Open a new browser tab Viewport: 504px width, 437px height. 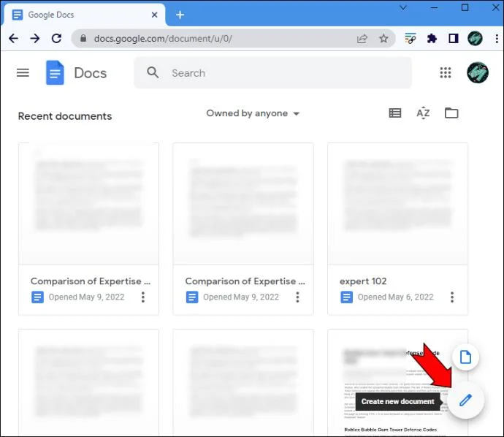[x=180, y=15]
